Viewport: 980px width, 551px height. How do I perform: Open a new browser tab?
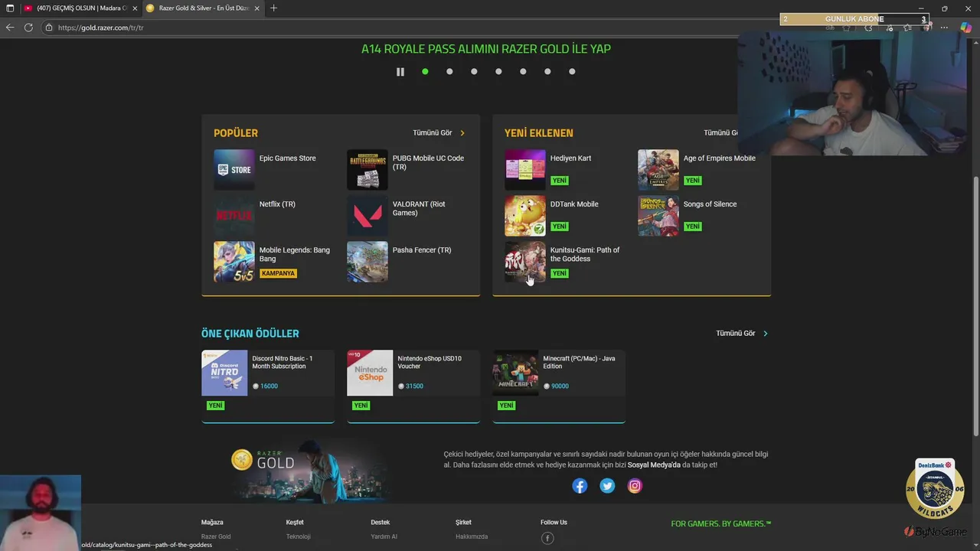[273, 8]
